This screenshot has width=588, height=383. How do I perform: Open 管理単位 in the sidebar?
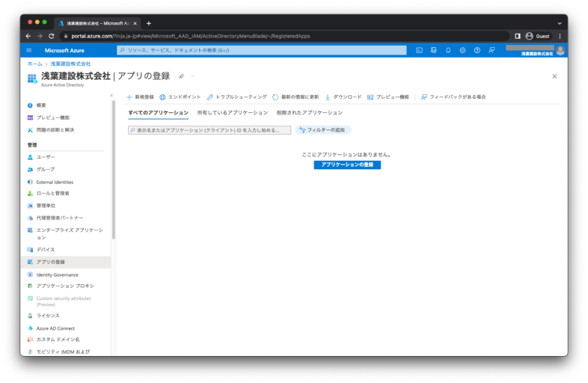tap(41, 206)
